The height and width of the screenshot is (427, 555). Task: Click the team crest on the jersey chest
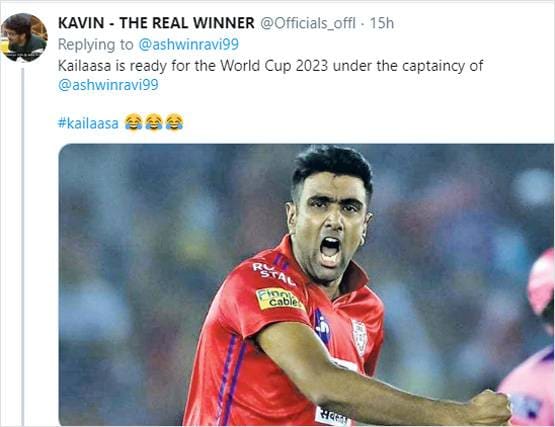360,337
